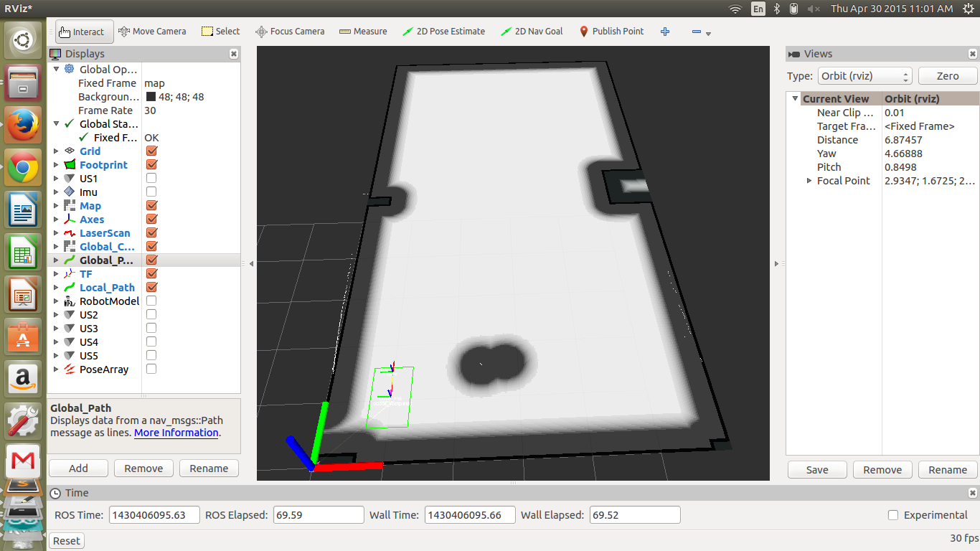This screenshot has width=980, height=551.
Task: Toggle the LaserScan display checkbox
Action: coord(151,232)
